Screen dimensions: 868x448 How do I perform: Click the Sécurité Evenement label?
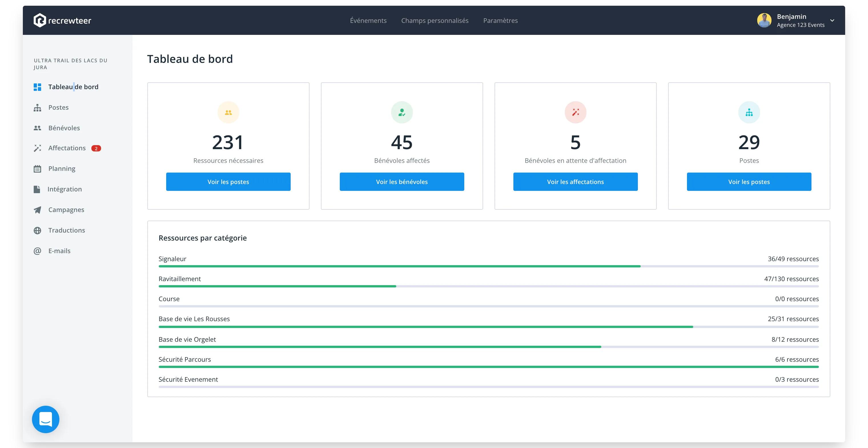click(188, 379)
